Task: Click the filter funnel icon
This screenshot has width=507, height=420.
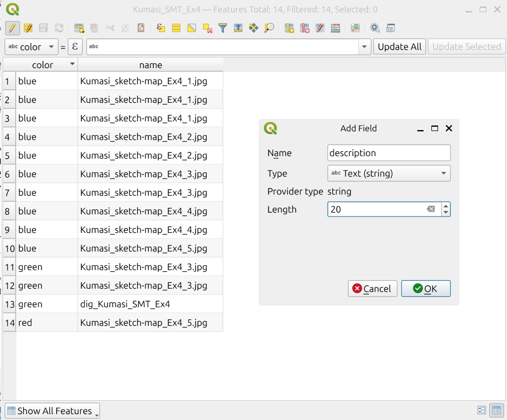Action: (x=223, y=28)
